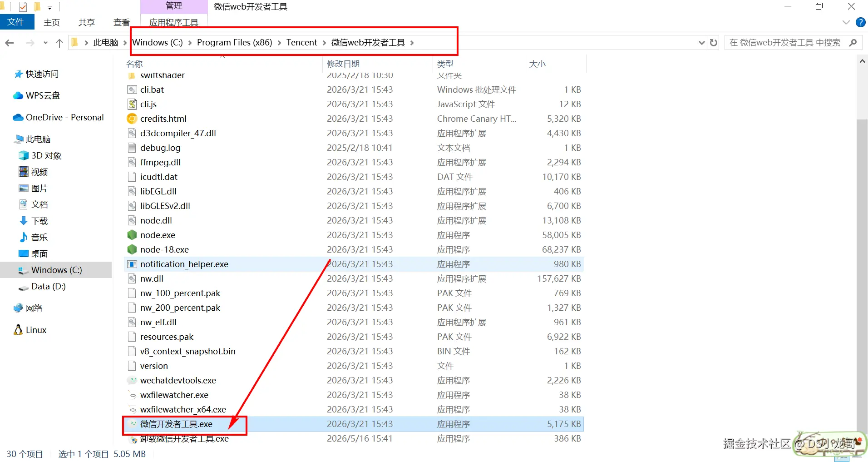Open 音乐 music folder in sidebar
The image size is (868, 462).
33,237
